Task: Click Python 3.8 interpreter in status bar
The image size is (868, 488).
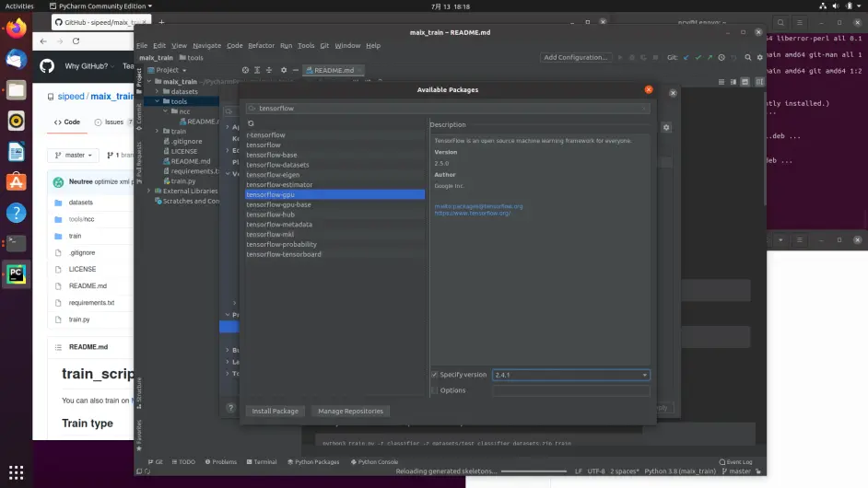Action: (680, 471)
